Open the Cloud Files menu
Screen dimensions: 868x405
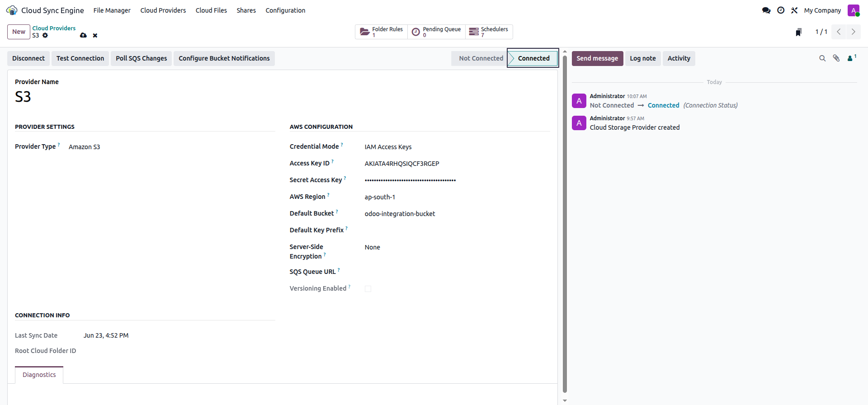[x=211, y=10]
